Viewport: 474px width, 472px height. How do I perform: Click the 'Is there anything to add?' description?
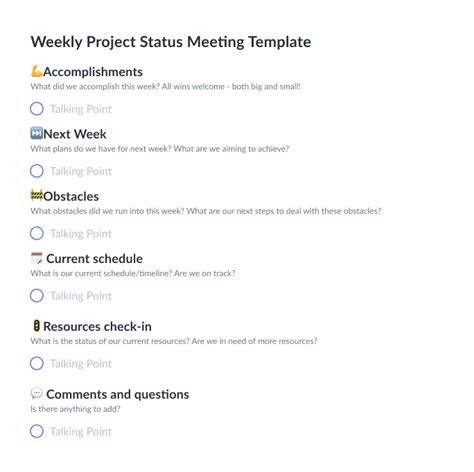[x=75, y=409]
